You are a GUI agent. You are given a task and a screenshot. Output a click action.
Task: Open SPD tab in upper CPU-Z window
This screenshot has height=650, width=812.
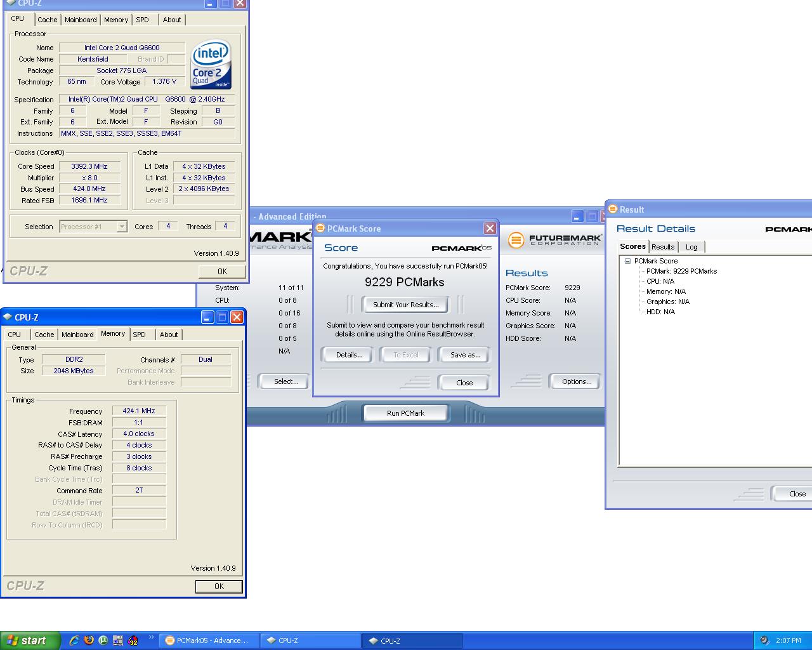pos(143,20)
